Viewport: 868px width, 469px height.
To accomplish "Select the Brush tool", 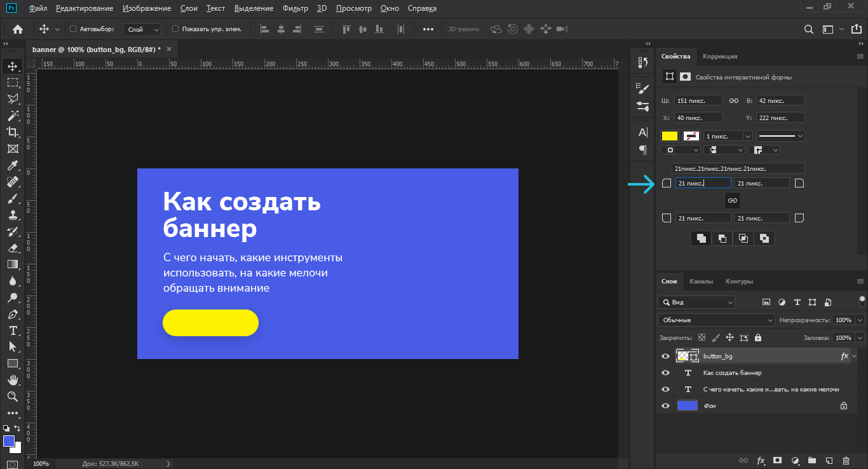I will click(x=12, y=198).
